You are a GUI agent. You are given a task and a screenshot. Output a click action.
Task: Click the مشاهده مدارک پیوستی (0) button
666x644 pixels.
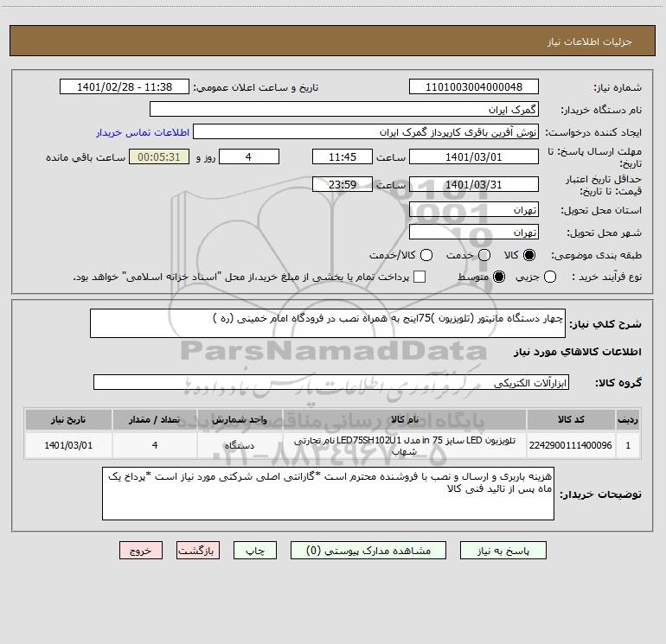tap(368, 551)
